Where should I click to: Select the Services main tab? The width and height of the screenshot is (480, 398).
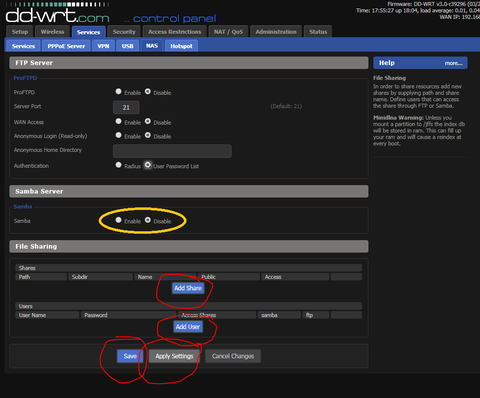88,32
